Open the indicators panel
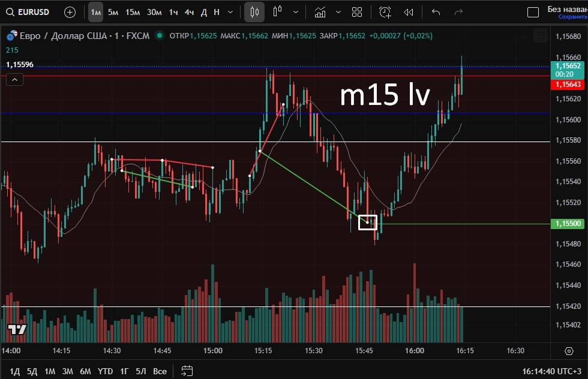The image size is (588, 379). 320,12
